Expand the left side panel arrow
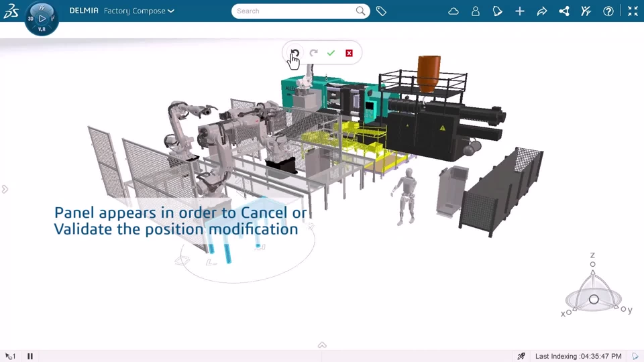This screenshot has height=362, width=644. [5, 189]
